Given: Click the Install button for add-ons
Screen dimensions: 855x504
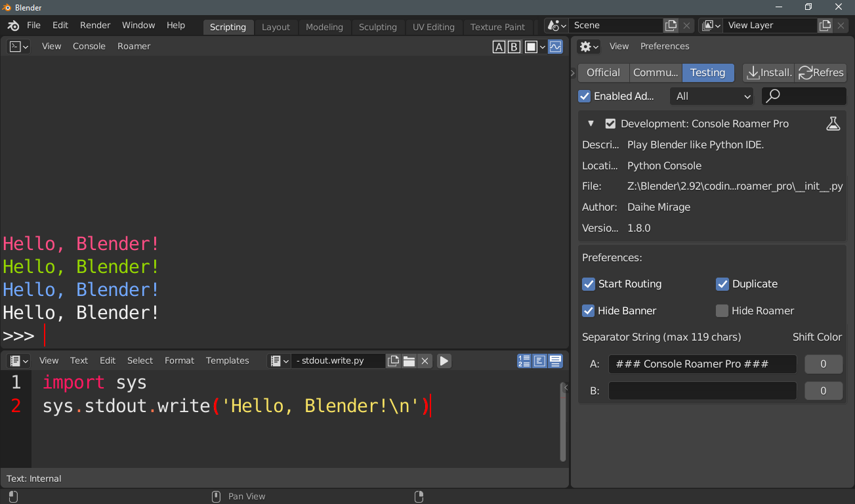Looking at the screenshot, I should coord(768,73).
